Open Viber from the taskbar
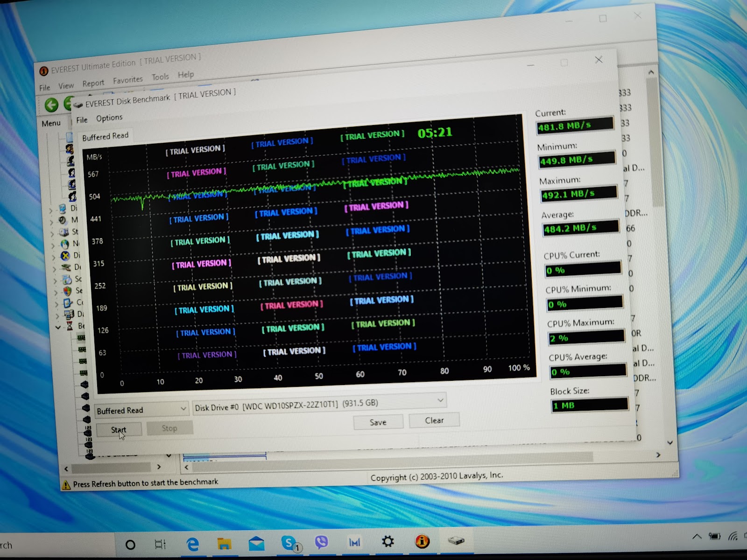 [321, 542]
